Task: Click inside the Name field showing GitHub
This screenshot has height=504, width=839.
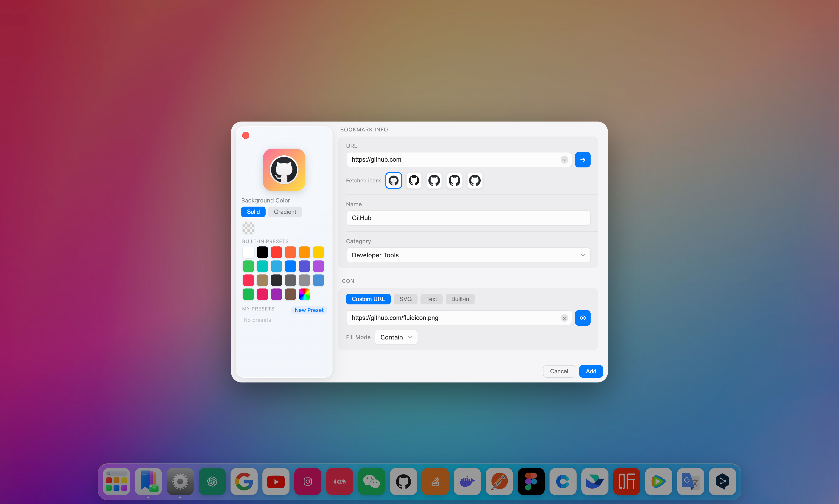Action: tap(468, 218)
